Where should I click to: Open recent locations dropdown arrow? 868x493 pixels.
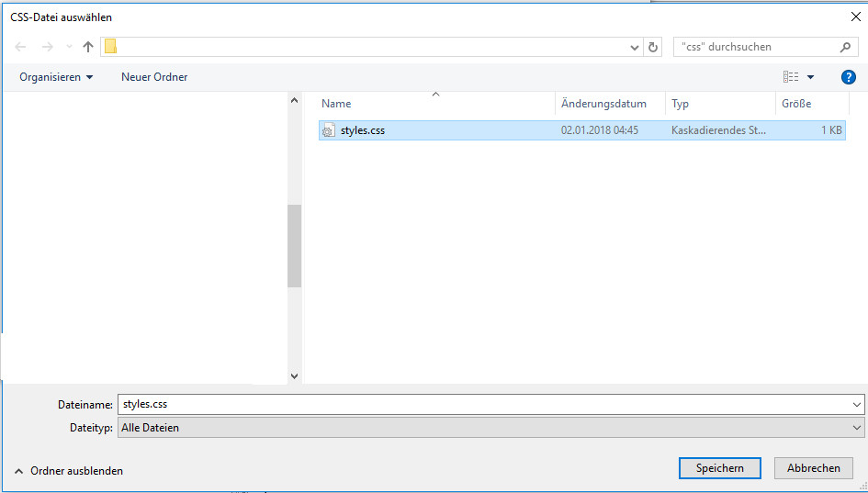[69, 47]
